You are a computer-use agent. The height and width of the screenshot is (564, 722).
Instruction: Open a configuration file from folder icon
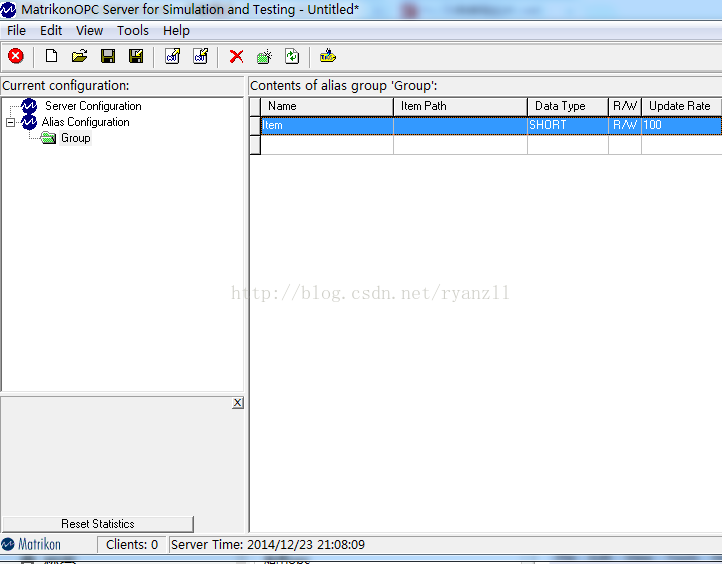click(79, 56)
